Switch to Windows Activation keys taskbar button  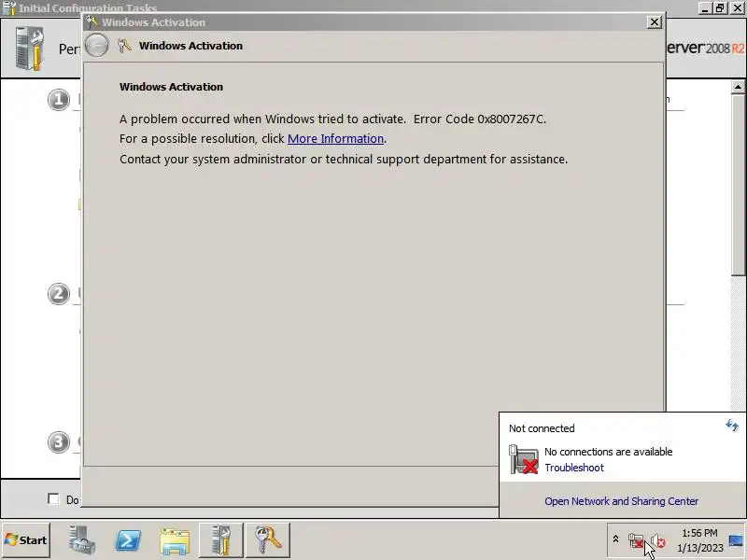point(268,540)
